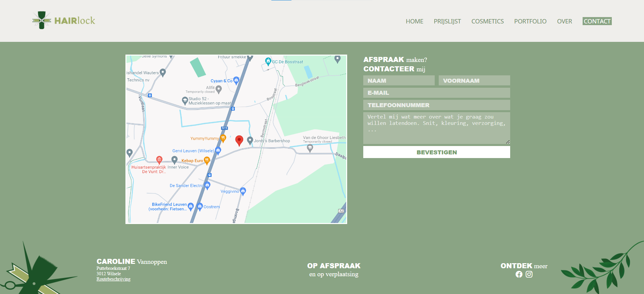Viewport: 644px width, 294px height.
Task: Open the Instagram icon under Ontdek meer
Action: 529,274
